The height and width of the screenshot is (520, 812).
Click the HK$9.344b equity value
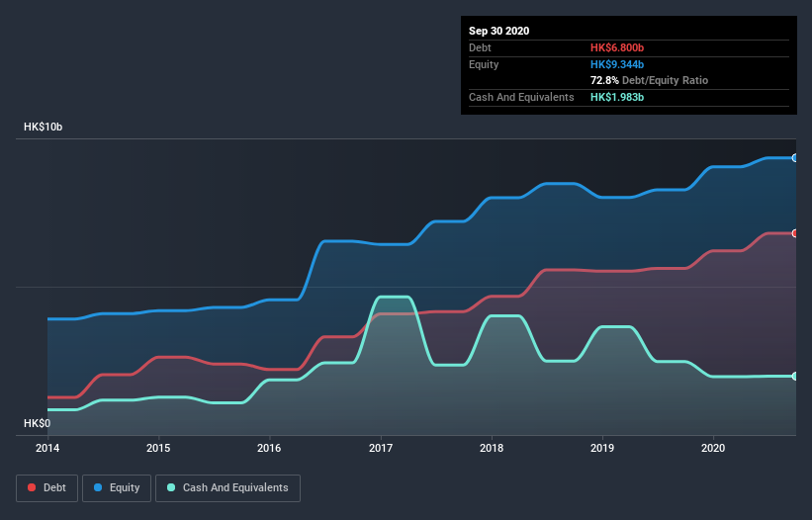coord(617,64)
